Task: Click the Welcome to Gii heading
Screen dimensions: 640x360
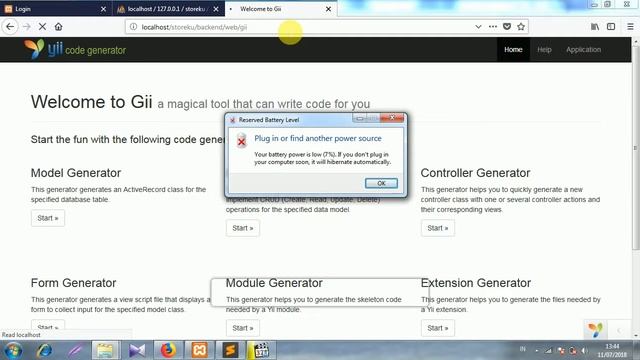Action: click(91, 102)
